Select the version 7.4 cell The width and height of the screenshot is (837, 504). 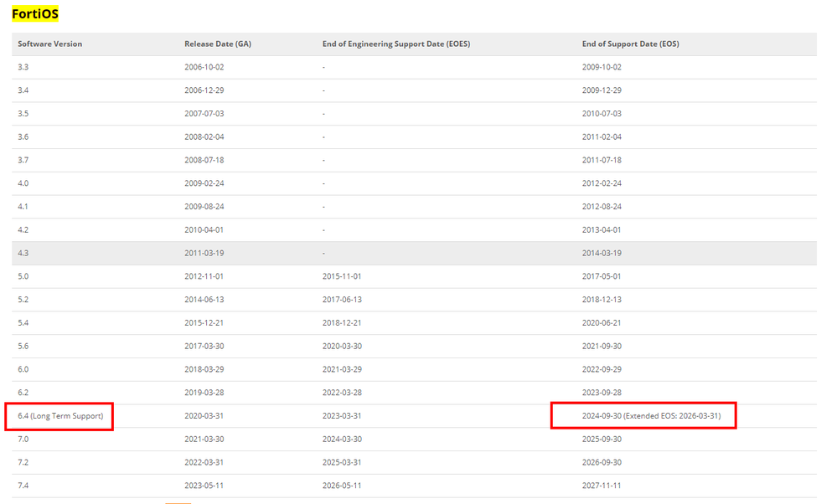23,486
